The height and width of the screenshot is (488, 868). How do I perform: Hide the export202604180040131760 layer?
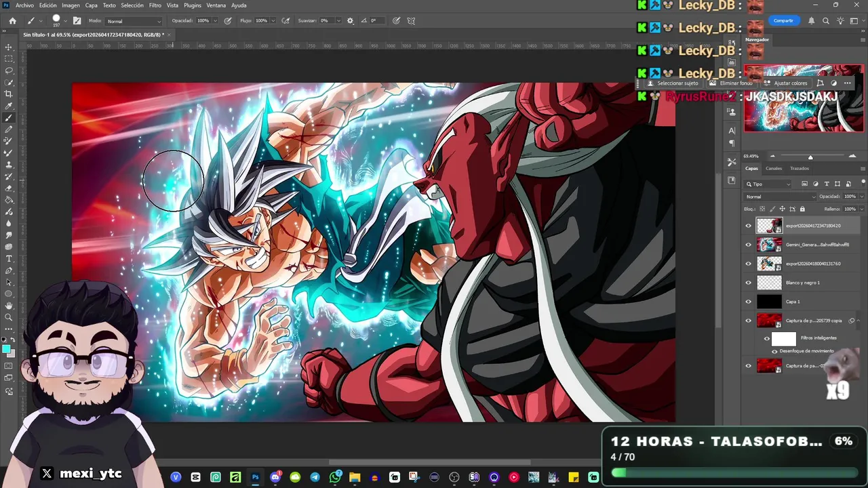click(x=749, y=264)
